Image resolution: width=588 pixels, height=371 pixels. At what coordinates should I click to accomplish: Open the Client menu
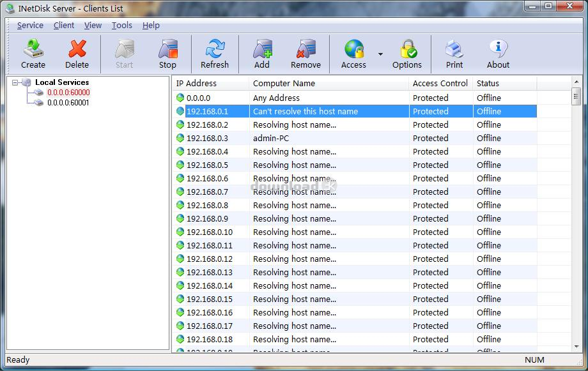tap(64, 26)
